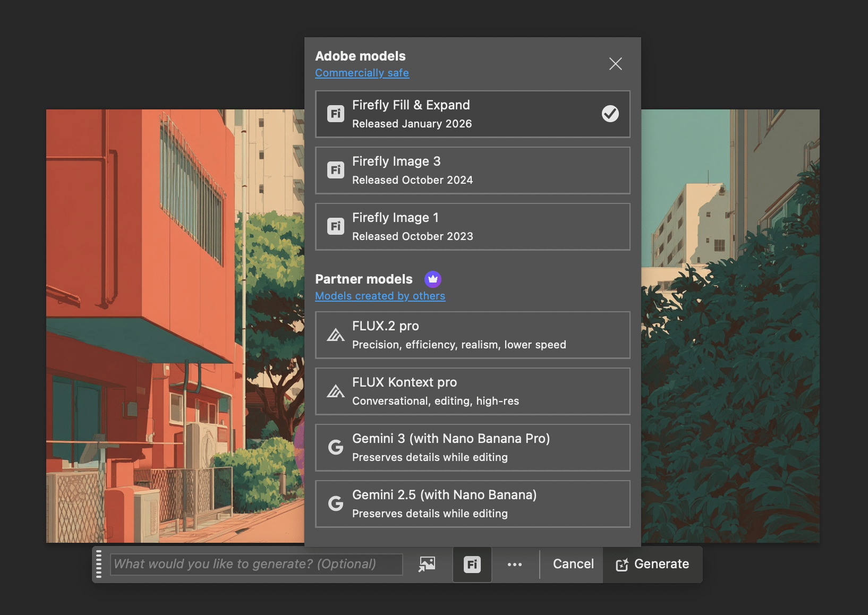Choose the Firefly Image 3 model
Image resolution: width=868 pixels, height=615 pixels.
click(x=472, y=170)
